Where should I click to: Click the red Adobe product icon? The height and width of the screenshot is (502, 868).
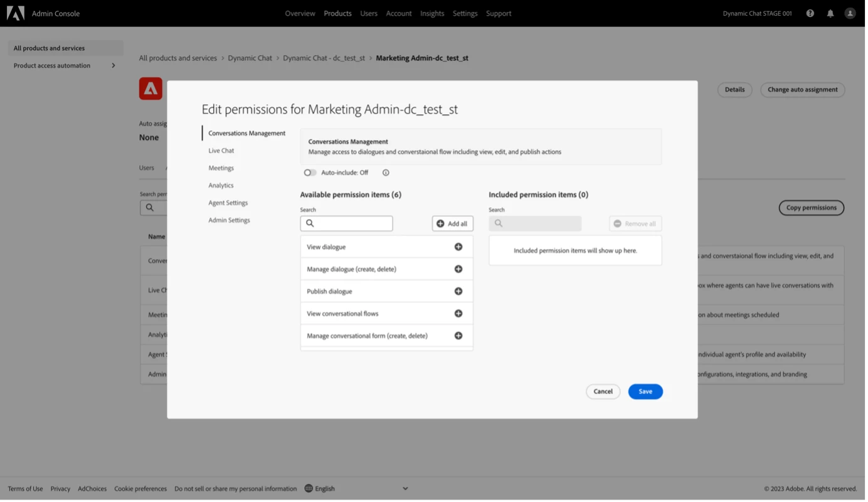(x=151, y=89)
